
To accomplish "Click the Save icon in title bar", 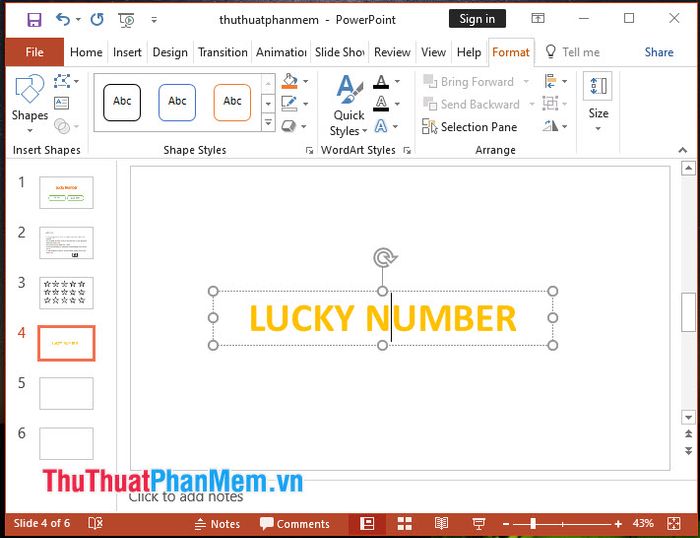I will click(x=34, y=19).
